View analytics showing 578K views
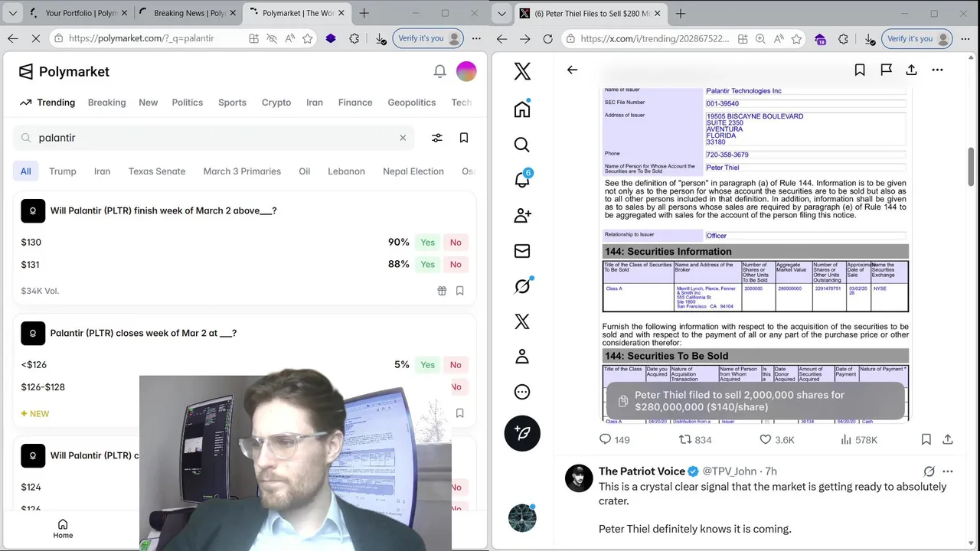980x551 pixels. tap(859, 439)
